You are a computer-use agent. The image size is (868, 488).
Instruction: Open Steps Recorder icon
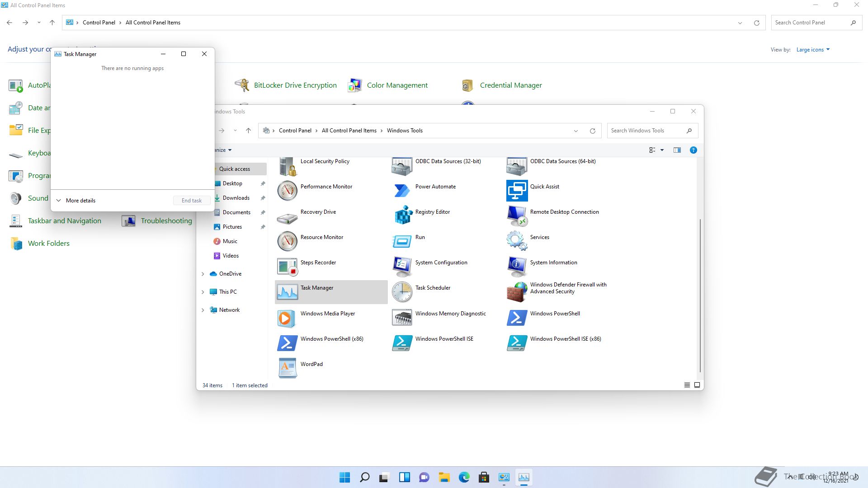(288, 267)
